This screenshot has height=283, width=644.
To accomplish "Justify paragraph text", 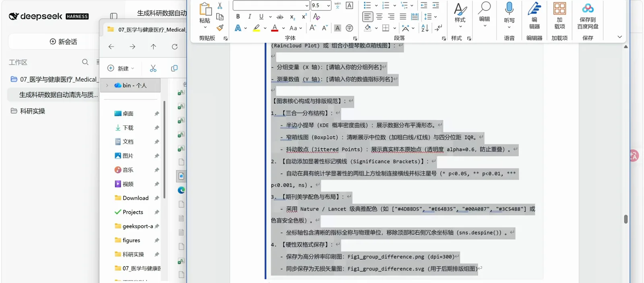I will pyautogui.click(x=403, y=16).
